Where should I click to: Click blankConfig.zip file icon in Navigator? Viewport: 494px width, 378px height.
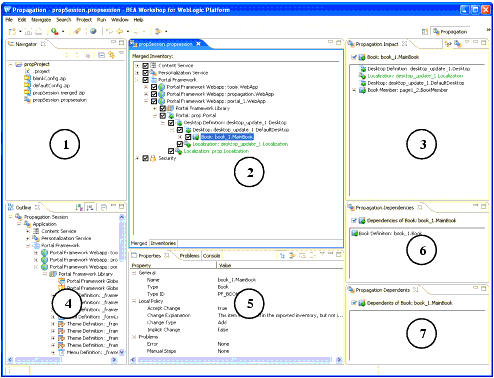point(27,78)
